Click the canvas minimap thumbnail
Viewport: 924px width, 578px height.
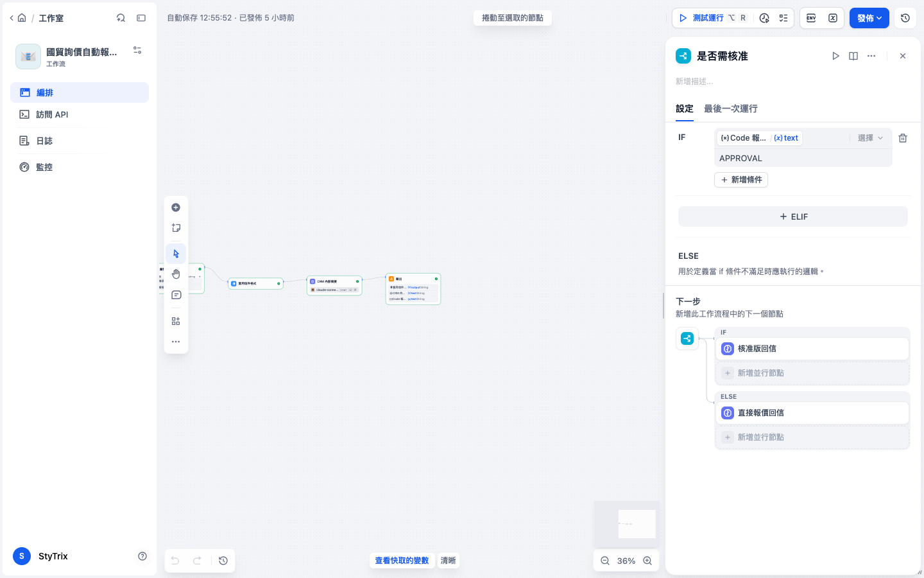tap(627, 524)
